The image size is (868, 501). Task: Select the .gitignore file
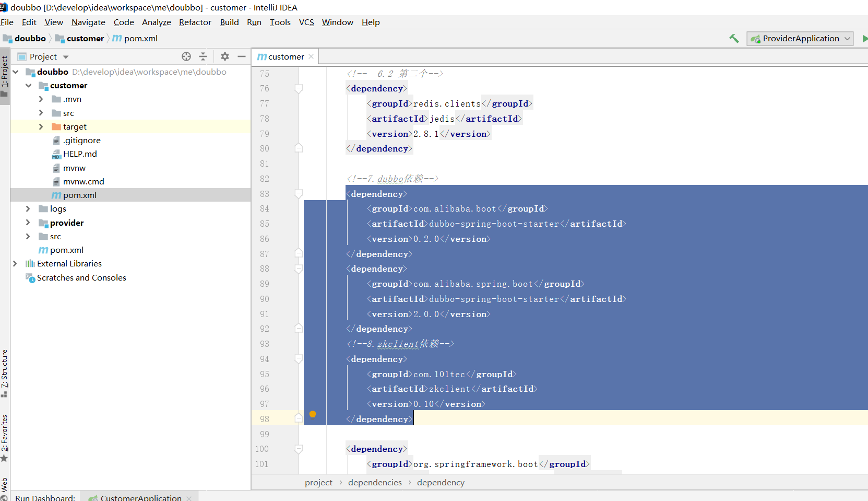coord(81,141)
